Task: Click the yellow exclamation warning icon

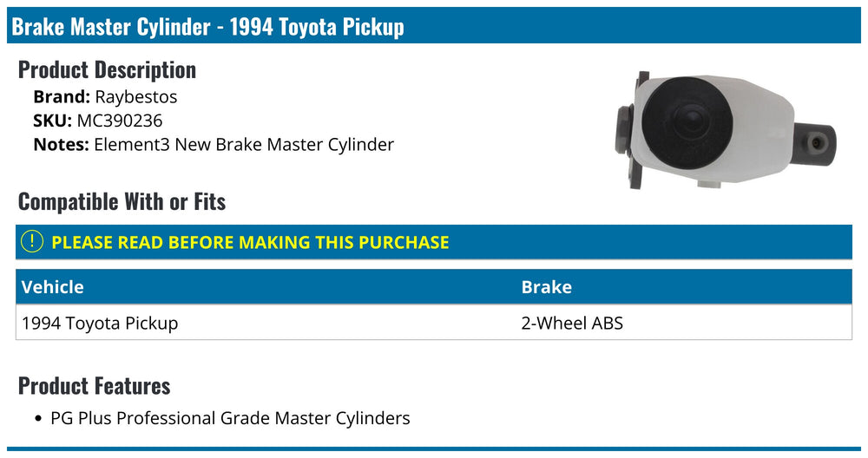Action: pos(31,242)
